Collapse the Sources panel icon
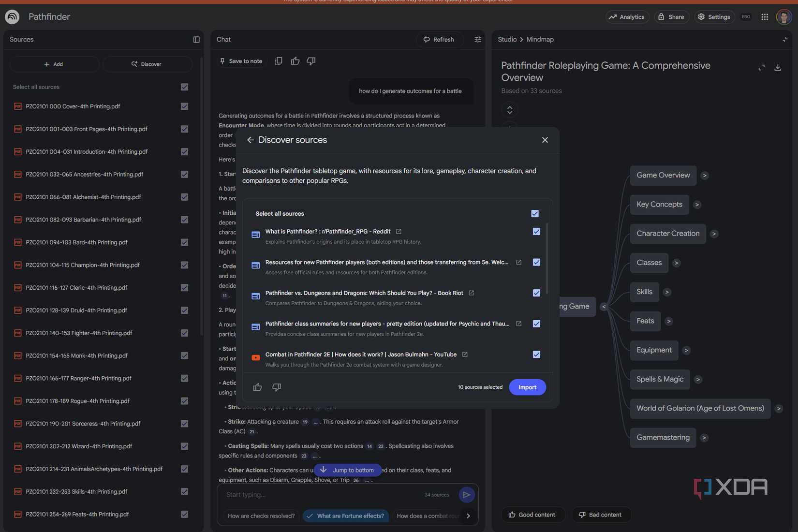The image size is (798, 532). pos(196,40)
